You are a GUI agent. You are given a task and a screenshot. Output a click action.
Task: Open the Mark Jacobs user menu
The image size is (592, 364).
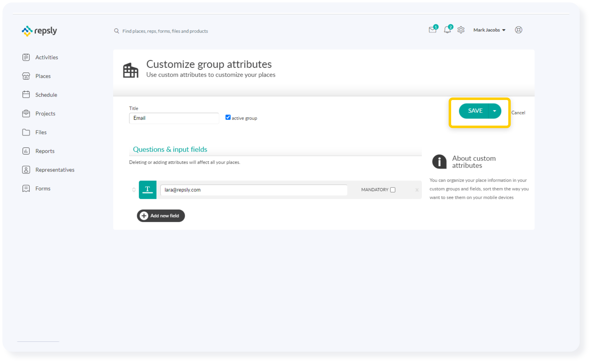point(489,30)
